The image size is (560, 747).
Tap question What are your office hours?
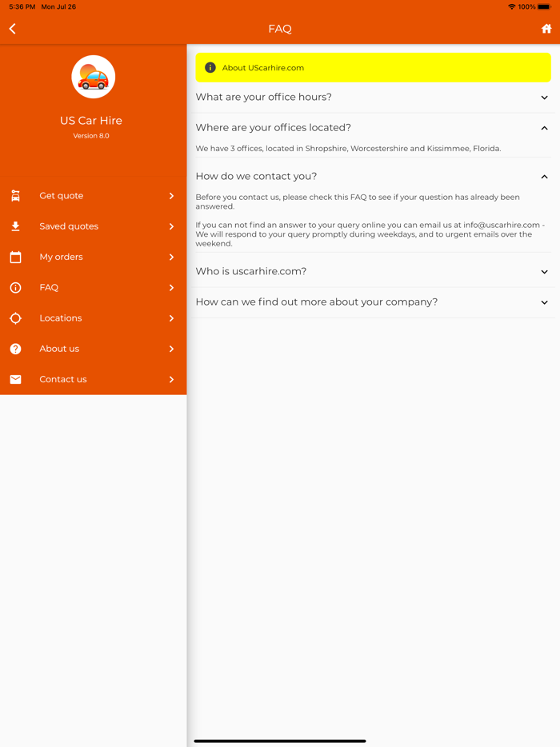263,98
